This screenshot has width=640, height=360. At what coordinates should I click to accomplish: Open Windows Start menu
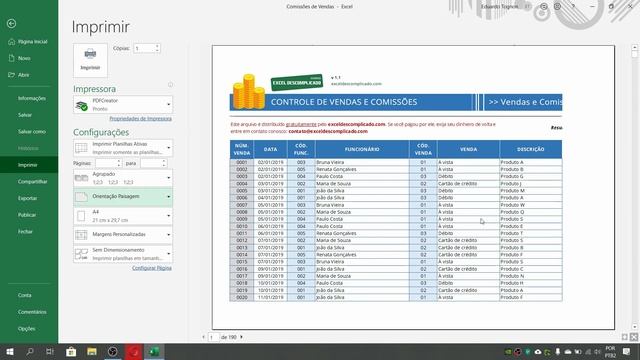(10, 351)
